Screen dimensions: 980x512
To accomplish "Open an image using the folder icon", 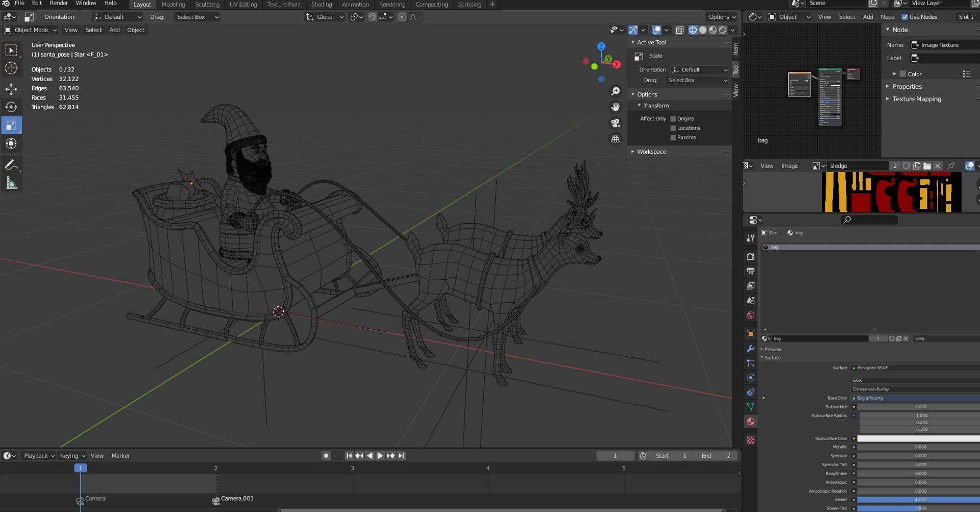I will point(927,166).
